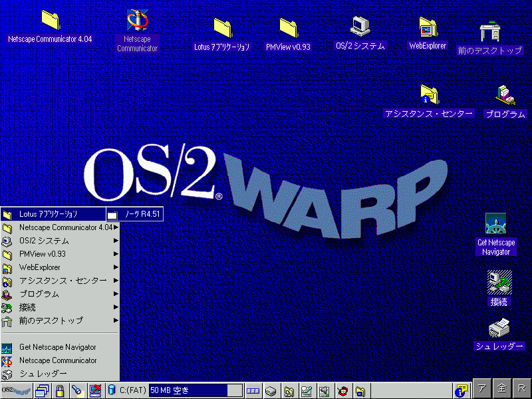Click the padlock lockup icon
This screenshot has width=532, height=399.
(x=60, y=390)
